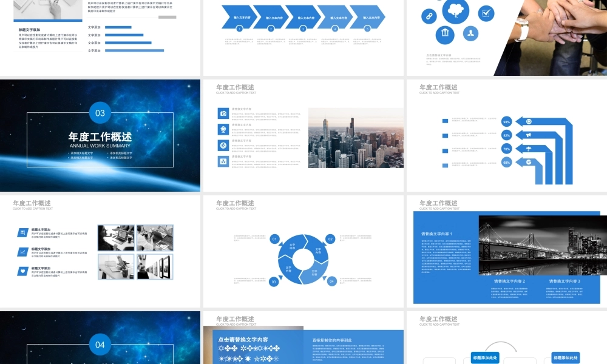Select the camera icon square

pos(223,113)
